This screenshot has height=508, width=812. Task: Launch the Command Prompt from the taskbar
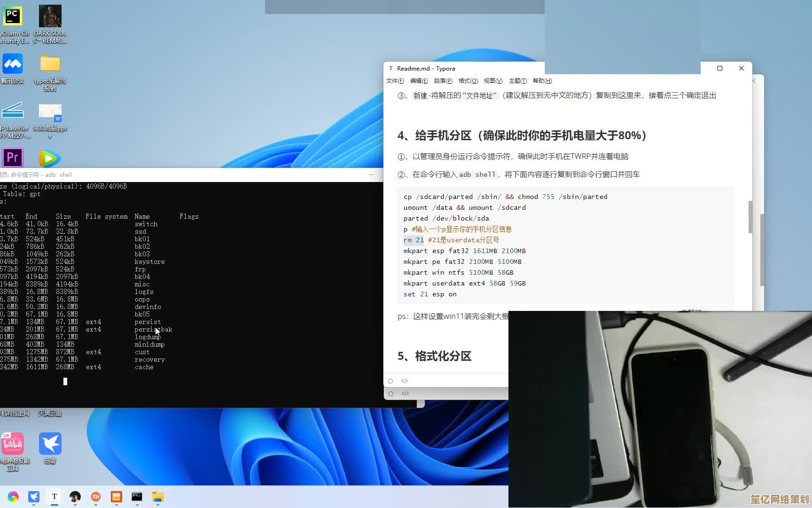(137, 496)
